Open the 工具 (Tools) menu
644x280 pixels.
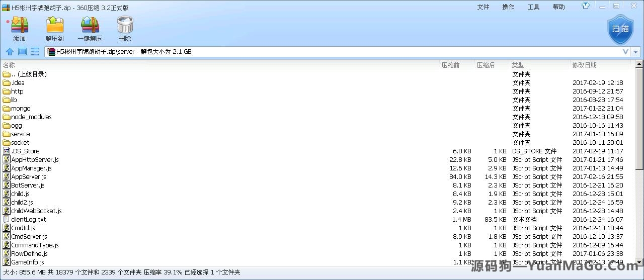click(533, 7)
